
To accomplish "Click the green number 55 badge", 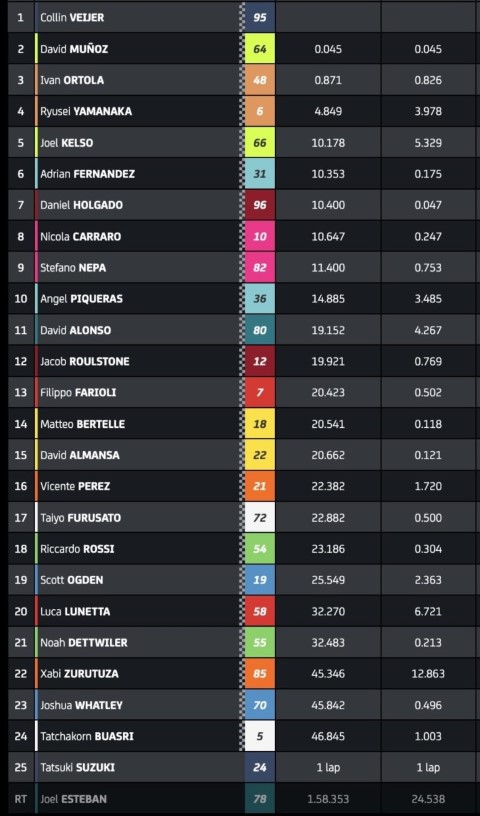I will point(260,643).
